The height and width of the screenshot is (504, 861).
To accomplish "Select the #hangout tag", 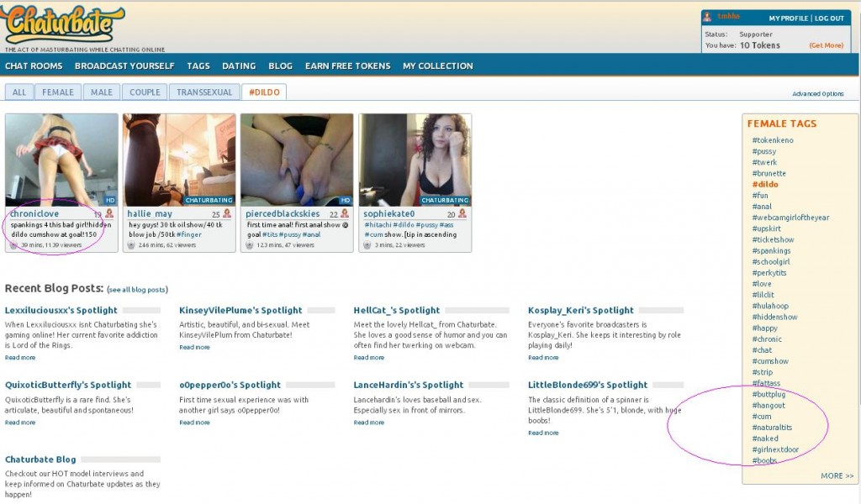I will click(x=769, y=405).
